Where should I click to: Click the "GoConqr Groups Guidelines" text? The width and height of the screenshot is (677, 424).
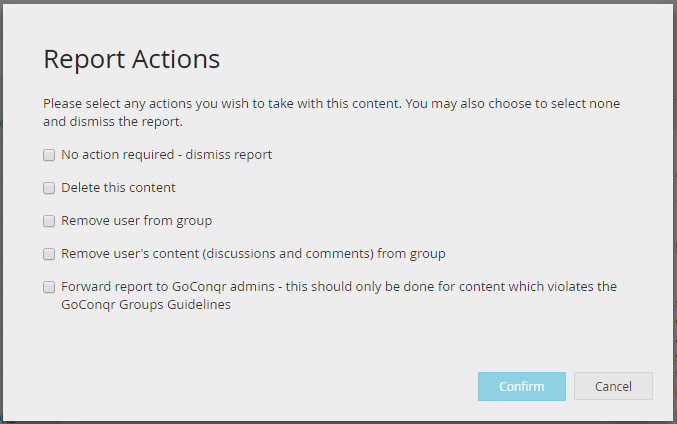[146, 305]
